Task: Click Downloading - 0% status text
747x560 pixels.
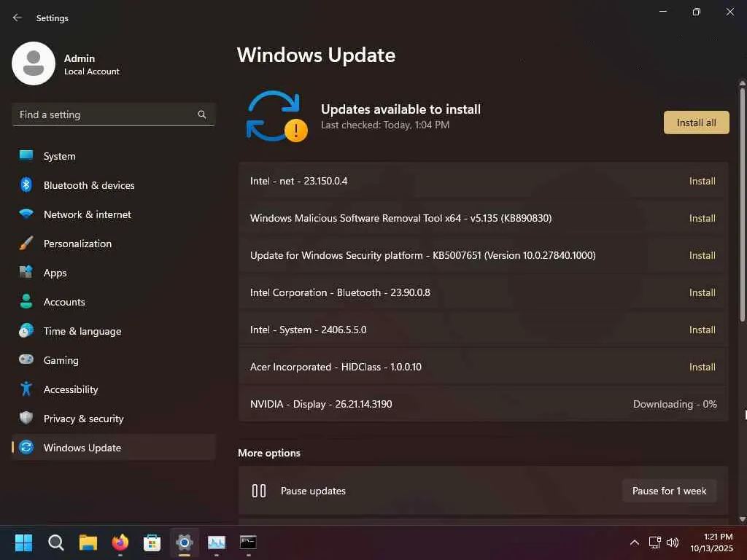Action: click(675, 404)
